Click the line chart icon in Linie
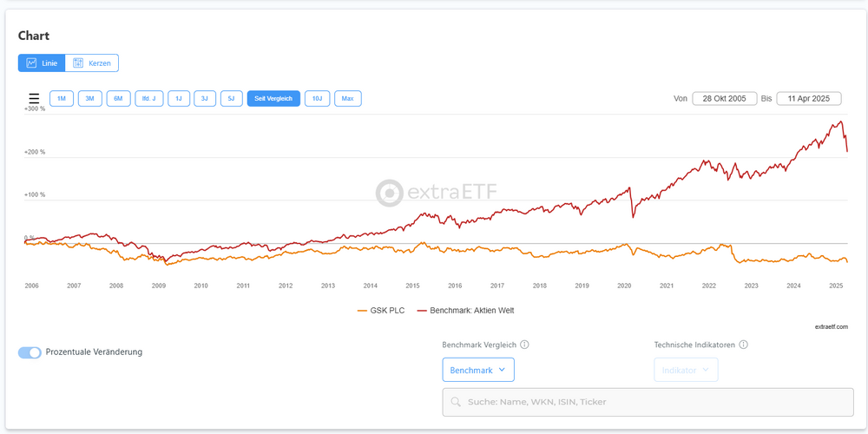The width and height of the screenshot is (868, 434). [32, 63]
